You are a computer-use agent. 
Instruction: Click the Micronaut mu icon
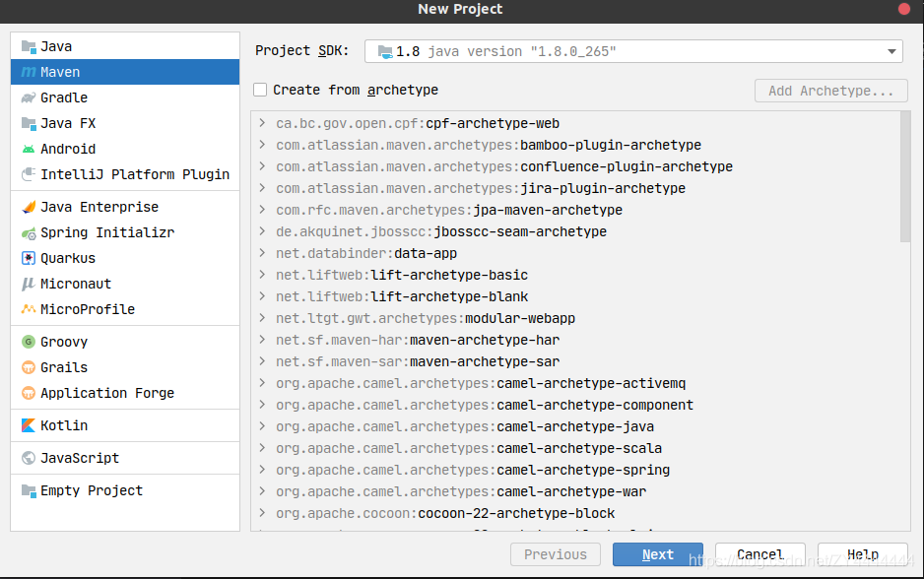click(29, 284)
